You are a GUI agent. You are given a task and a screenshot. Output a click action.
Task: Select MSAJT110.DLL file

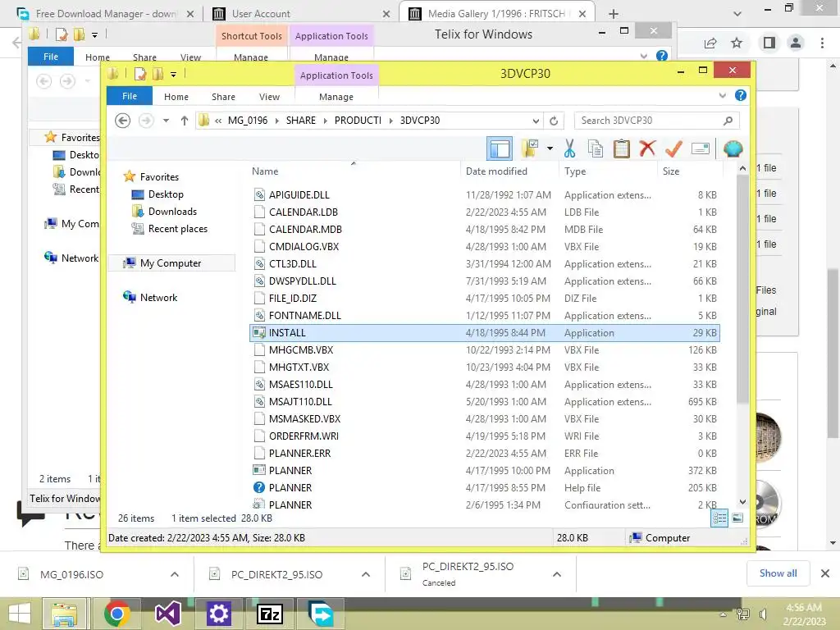(484, 402)
